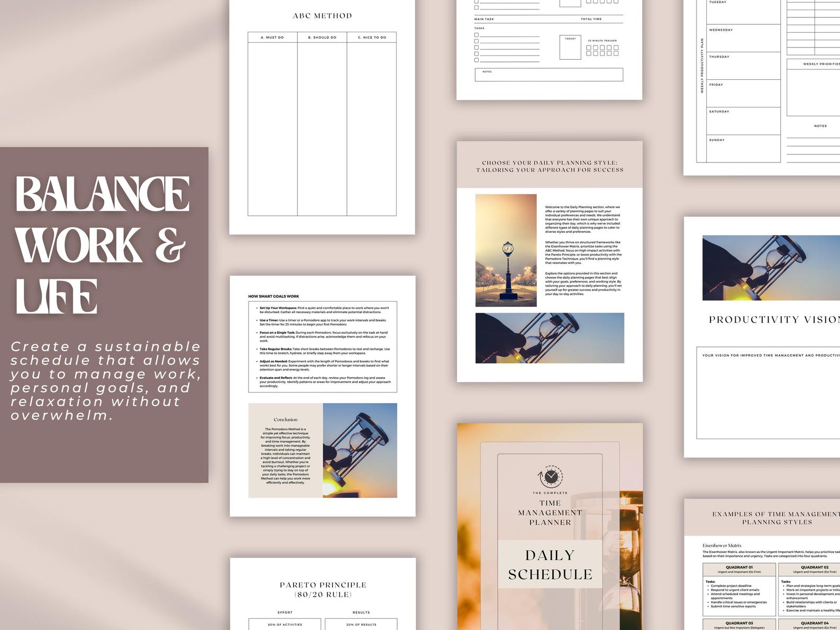This screenshot has height=630, width=840.
Task: Click the NOTES box on the Pomodoro page
Action: pos(549,75)
